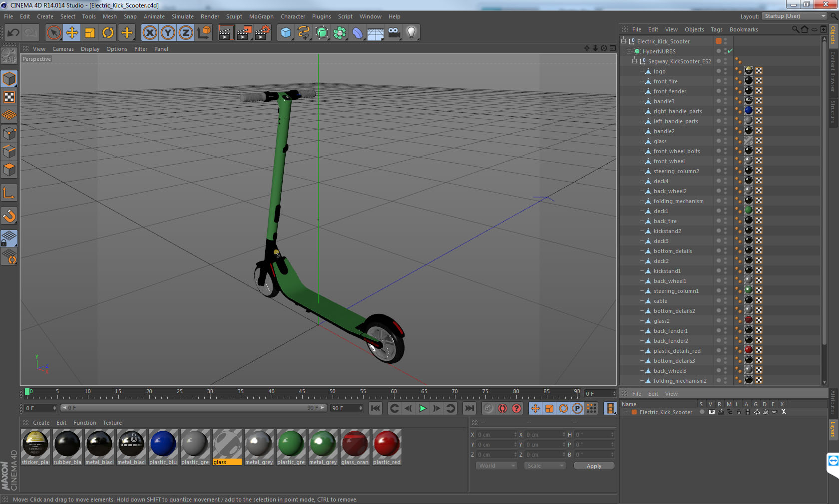Open the Structure side tab
Image resolution: width=839 pixels, height=504 pixels.
[833, 112]
